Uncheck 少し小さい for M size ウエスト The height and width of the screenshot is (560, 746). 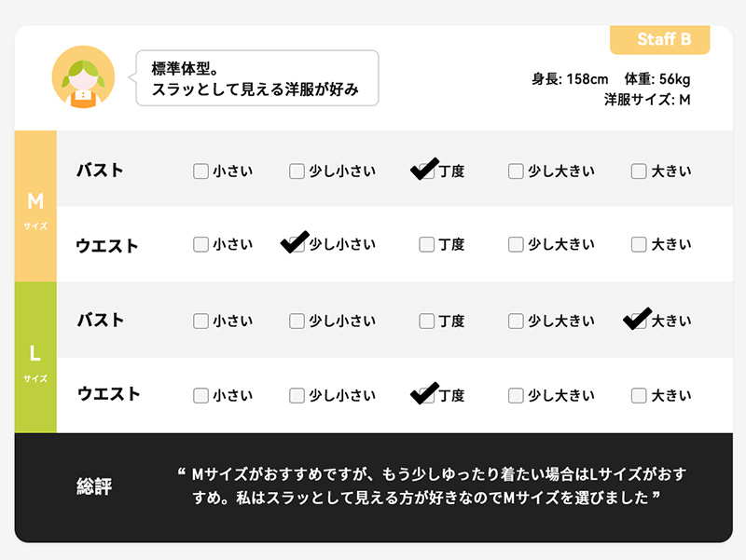point(297,245)
